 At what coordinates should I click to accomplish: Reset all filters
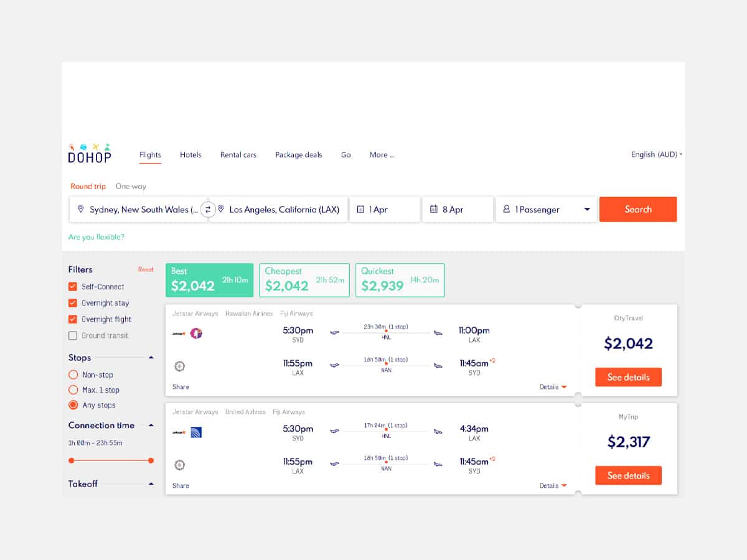[x=146, y=269]
